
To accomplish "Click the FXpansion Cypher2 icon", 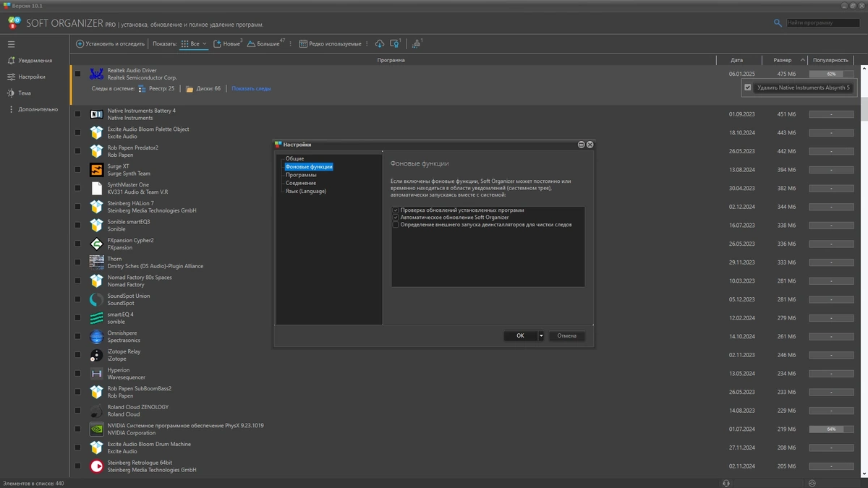I will click(96, 244).
